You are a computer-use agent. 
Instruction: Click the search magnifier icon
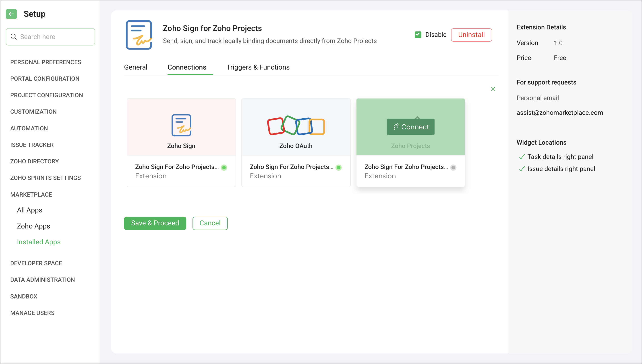pos(14,37)
